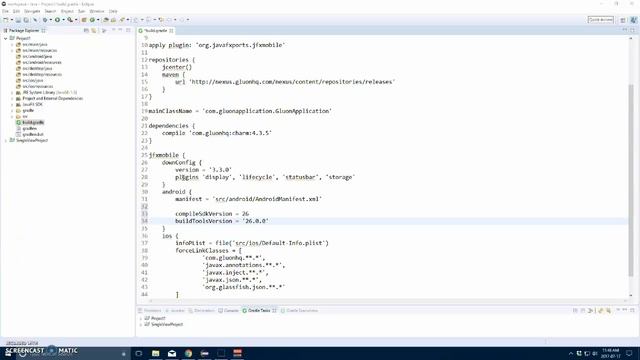640x360 pixels.
Task: Open Action Center notifications icon
Action: coord(629,353)
